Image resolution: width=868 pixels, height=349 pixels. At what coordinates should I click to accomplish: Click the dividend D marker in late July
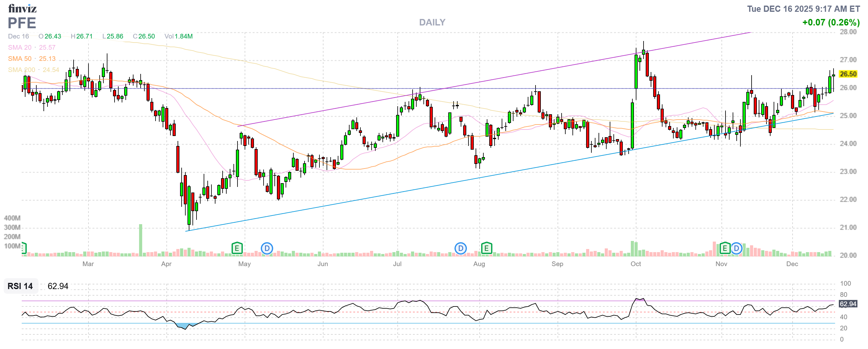pyautogui.click(x=460, y=249)
